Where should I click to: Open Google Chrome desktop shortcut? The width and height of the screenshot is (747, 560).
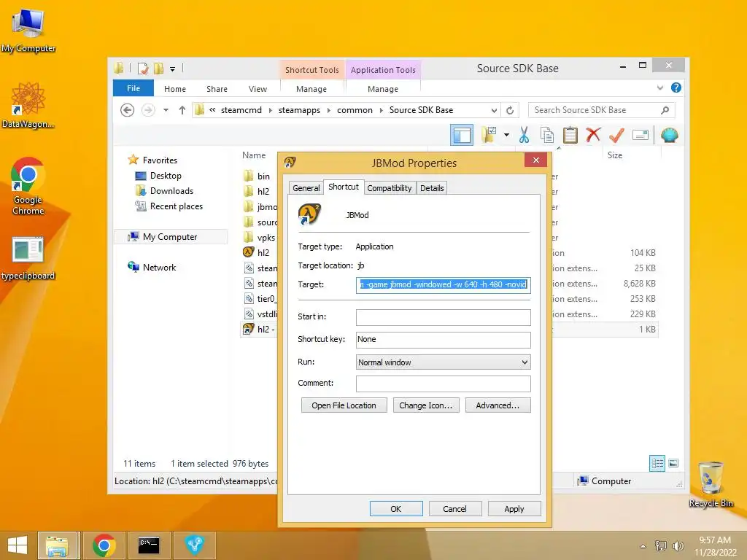(x=28, y=186)
